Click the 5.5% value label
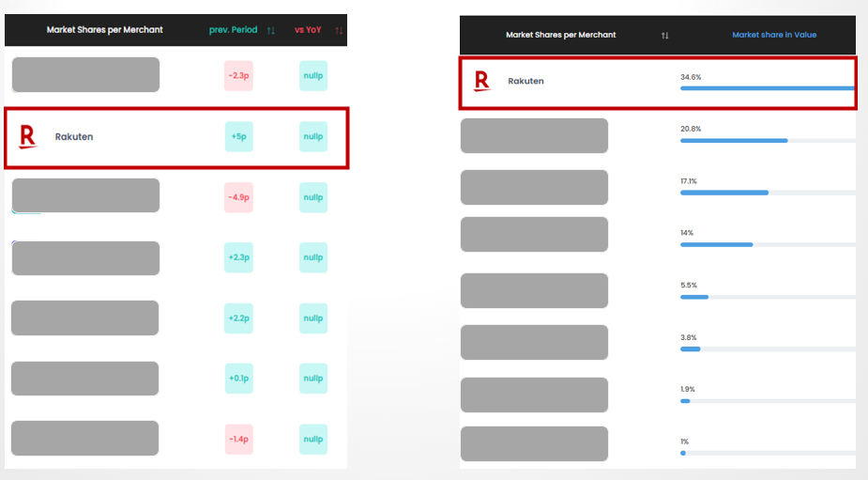The image size is (868, 480). (689, 285)
